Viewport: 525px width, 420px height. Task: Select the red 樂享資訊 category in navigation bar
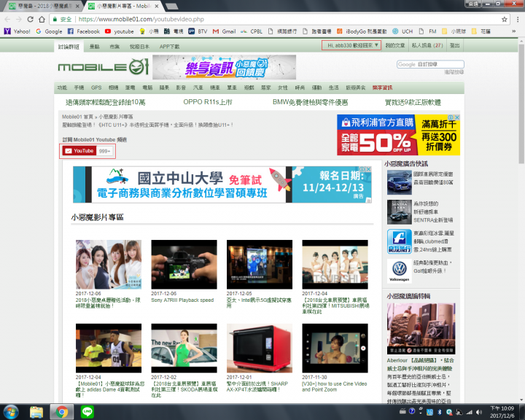382,87
